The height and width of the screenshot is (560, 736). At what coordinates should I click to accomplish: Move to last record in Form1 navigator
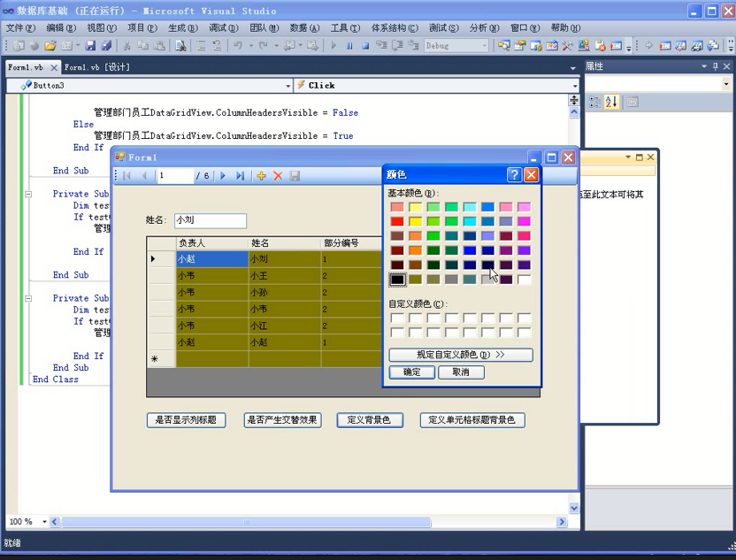coord(241,175)
